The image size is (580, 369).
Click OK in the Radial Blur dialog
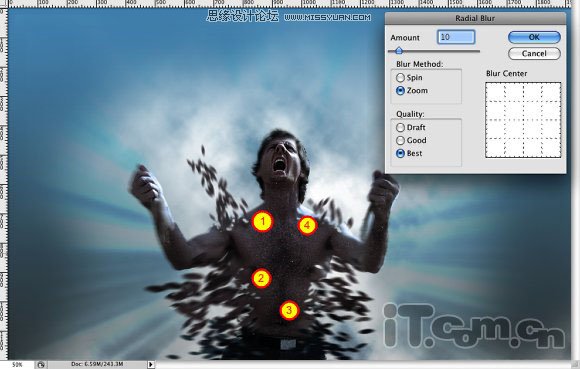pos(534,37)
